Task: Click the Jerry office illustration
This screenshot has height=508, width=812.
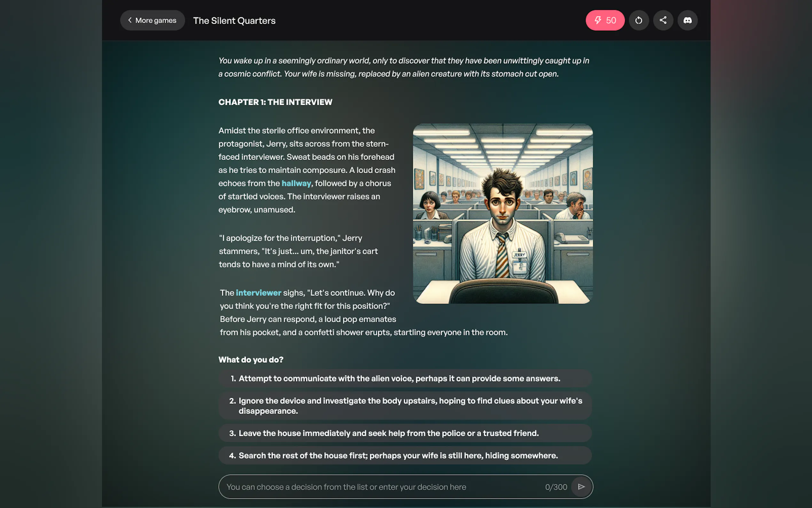Action: pyautogui.click(x=503, y=214)
